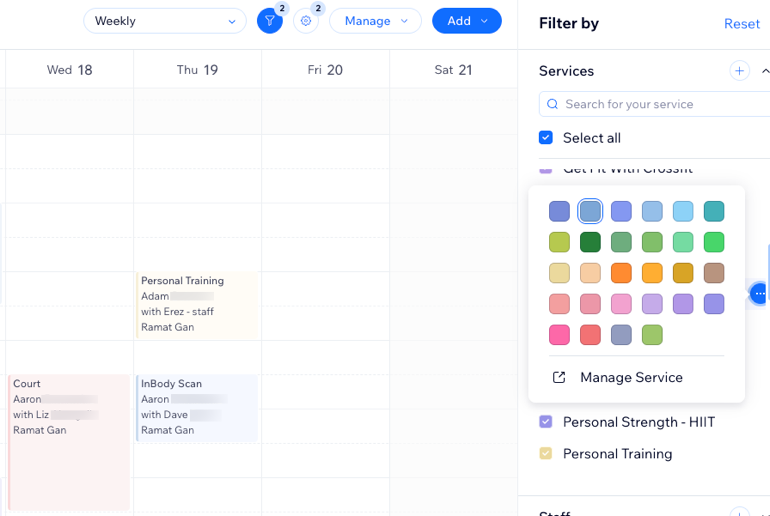The height and width of the screenshot is (516, 770).
Task: Uncheck Personal Training service checkbox
Action: [x=546, y=453]
